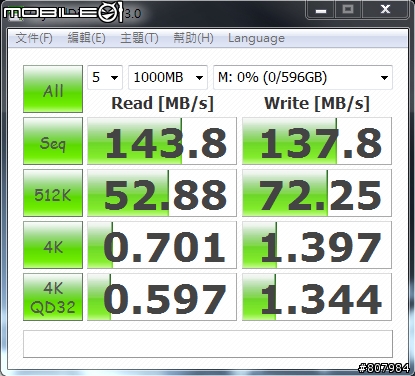Start the 4K benchmark test
415x376 pixels.
(53, 245)
